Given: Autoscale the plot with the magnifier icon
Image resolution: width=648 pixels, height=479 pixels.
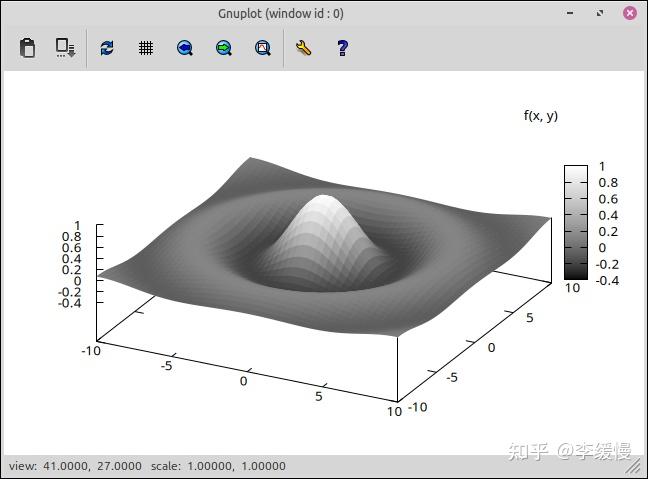Looking at the screenshot, I should pos(263,48).
